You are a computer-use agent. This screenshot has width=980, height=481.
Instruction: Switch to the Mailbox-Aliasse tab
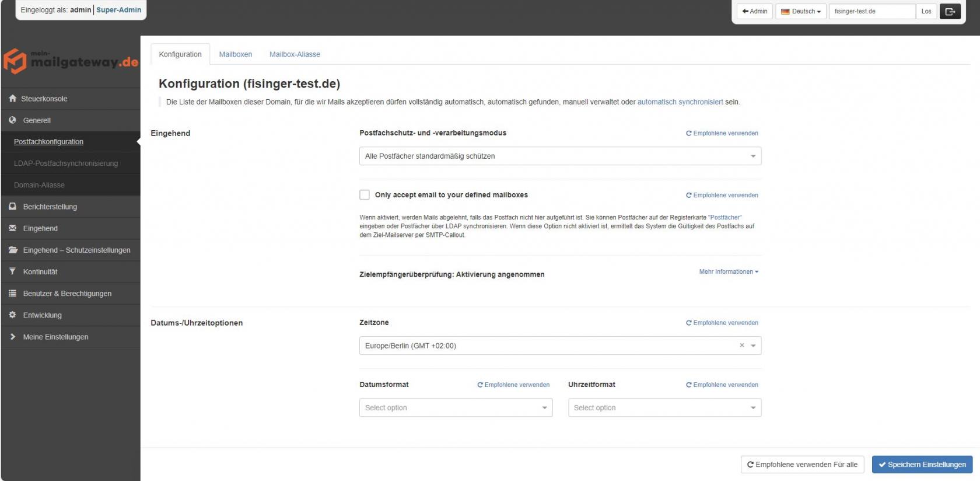point(295,54)
